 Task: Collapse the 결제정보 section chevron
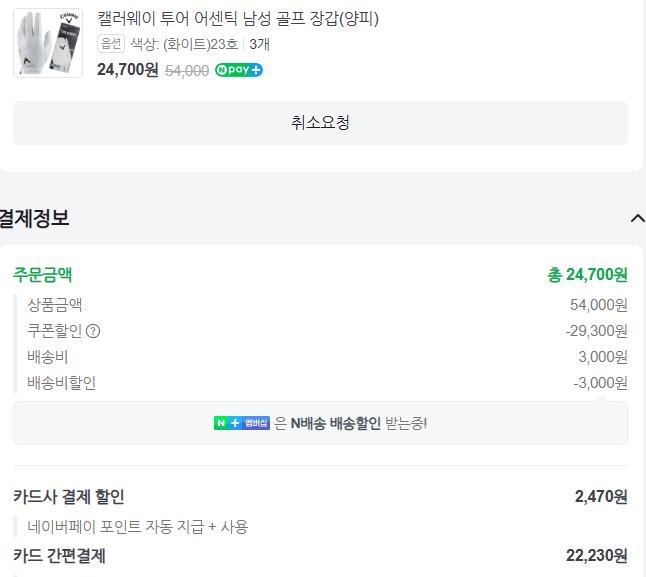coord(637,218)
